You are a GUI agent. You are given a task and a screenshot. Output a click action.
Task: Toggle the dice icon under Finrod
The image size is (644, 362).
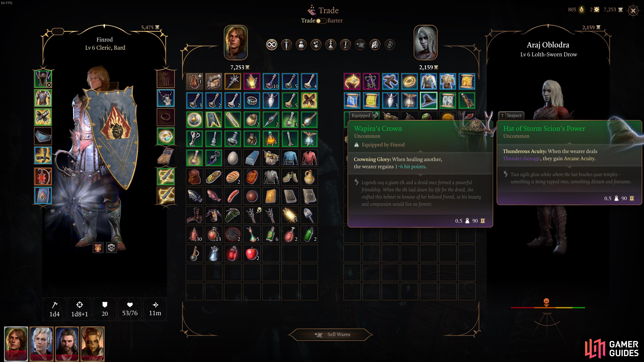tap(111, 248)
